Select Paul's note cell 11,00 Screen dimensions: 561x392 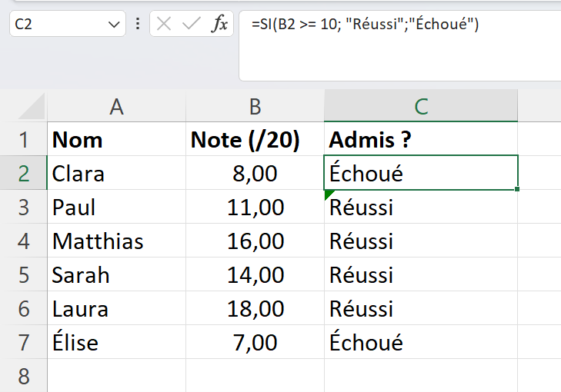pos(255,207)
